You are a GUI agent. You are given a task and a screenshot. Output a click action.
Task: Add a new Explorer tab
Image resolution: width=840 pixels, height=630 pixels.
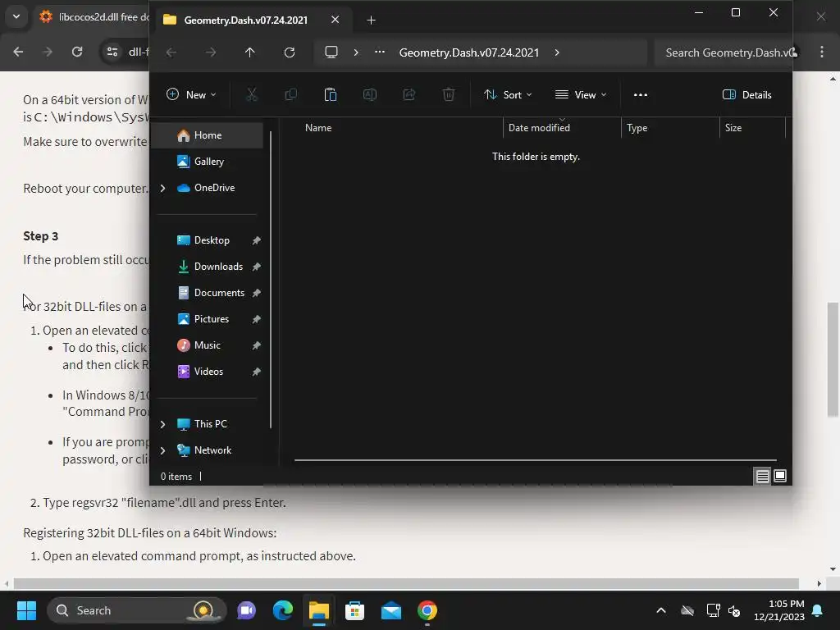tap(372, 21)
